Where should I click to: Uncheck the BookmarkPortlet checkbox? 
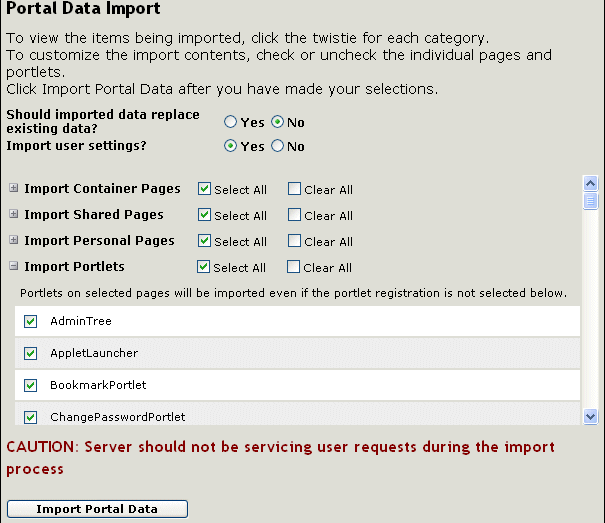[30, 385]
